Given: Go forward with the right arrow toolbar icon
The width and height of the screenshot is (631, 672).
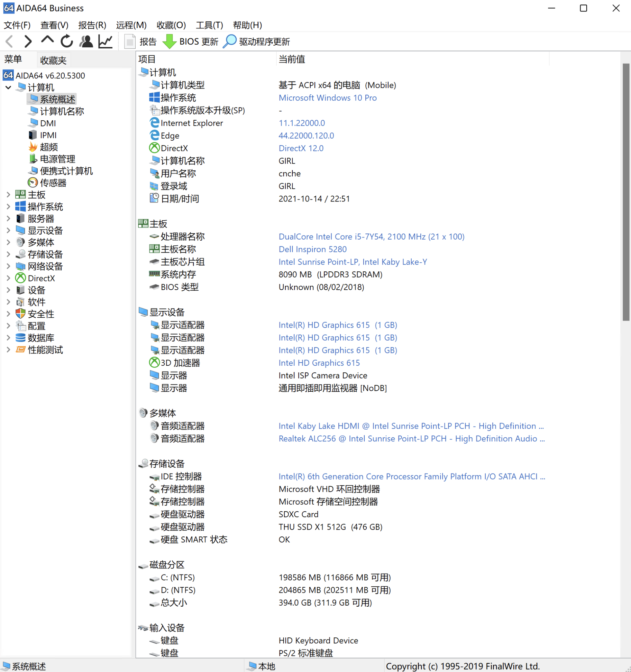Looking at the screenshot, I should pyautogui.click(x=28, y=41).
